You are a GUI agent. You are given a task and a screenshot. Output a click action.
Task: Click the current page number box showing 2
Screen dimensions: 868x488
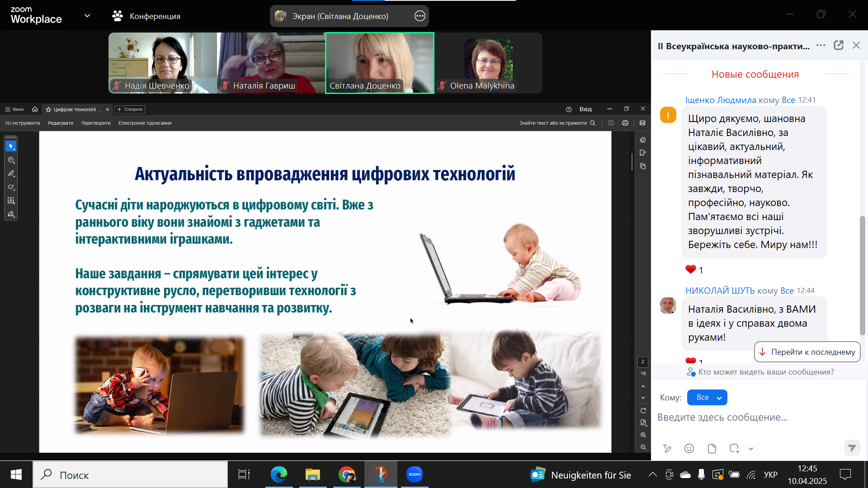click(x=643, y=362)
